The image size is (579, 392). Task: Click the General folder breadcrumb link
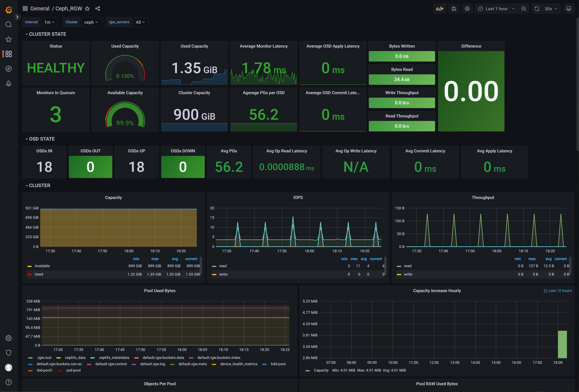click(x=40, y=8)
